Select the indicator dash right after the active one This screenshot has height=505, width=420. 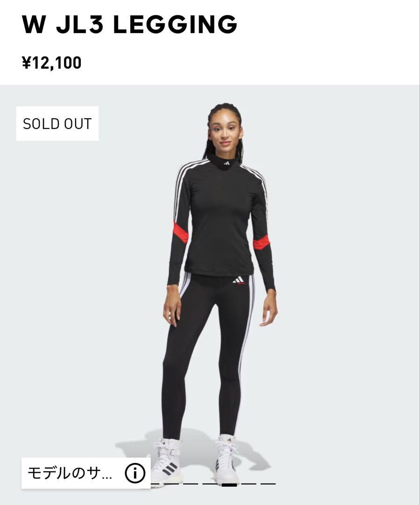(x=249, y=484)
